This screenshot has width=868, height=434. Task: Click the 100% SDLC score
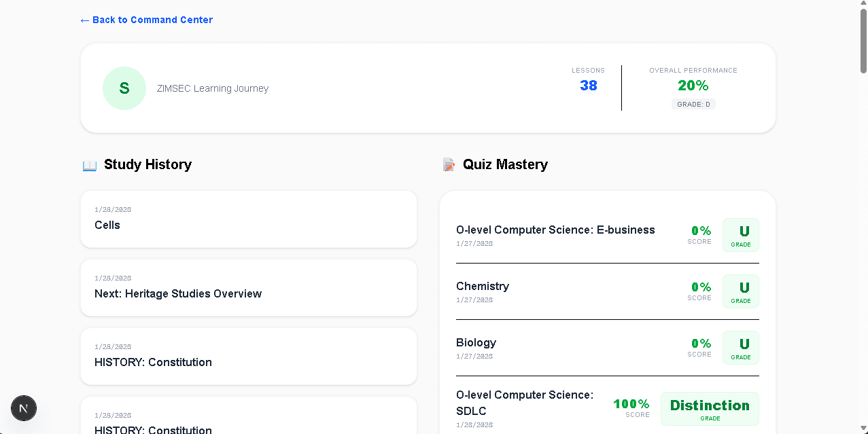631,403
